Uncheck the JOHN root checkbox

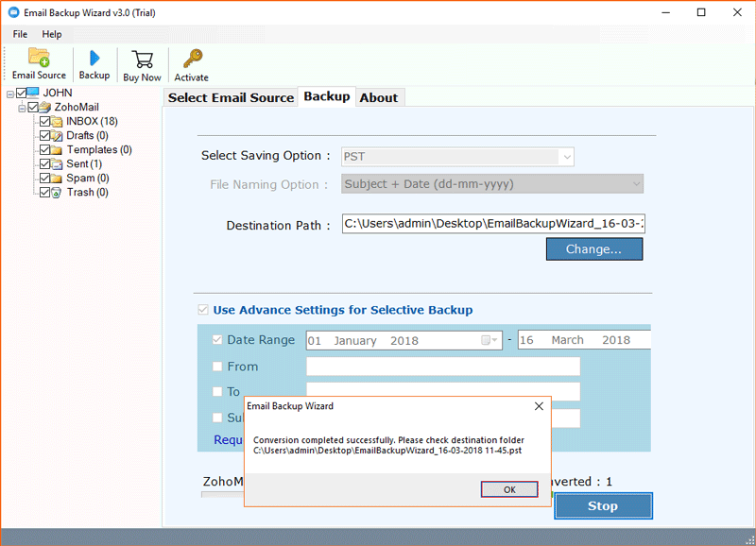pos(21,93)
